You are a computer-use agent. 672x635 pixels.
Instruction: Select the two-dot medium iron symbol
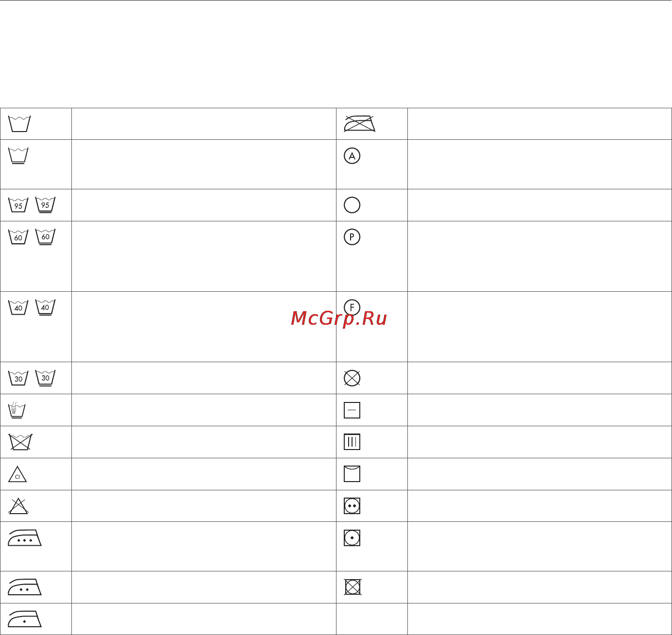pos(25,587)
